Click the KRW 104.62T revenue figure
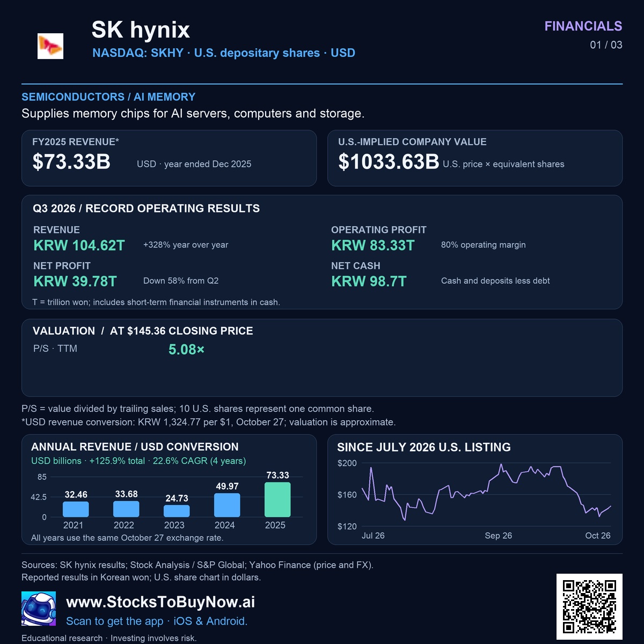The image size is (644, 644). pyautogui.click(x=79, y=246)
